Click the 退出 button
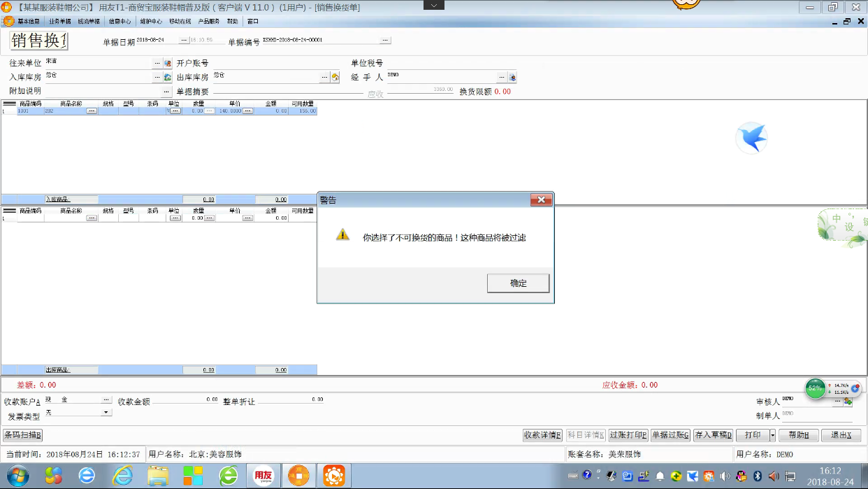The height and width of the screenshot is (489, 868). (x=841, y=435)
